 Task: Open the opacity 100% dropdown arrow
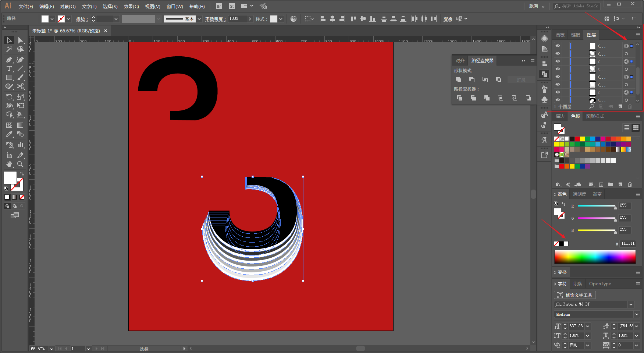point(250,19)
